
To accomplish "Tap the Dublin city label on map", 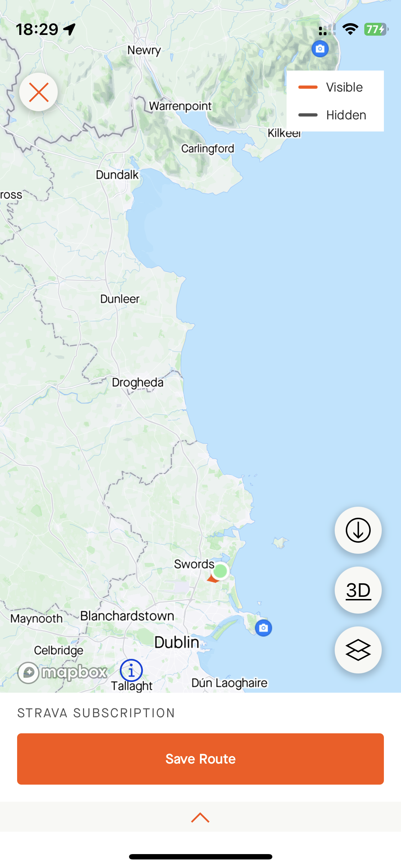I will 177,642.
